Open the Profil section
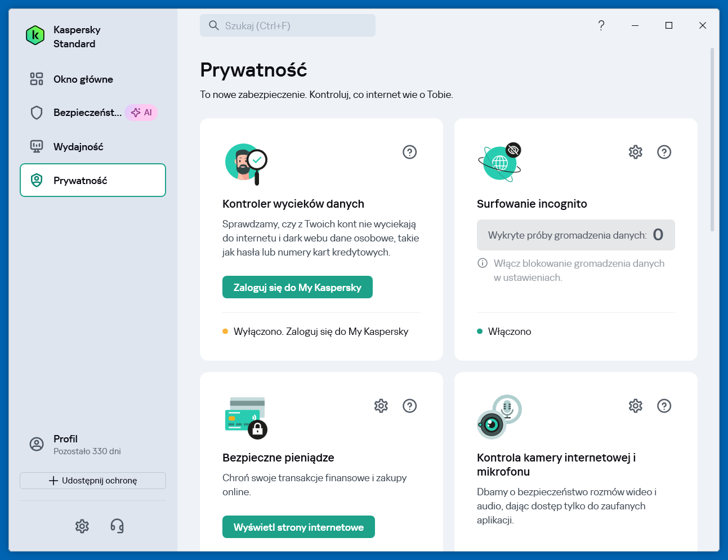Screen dimensions: 728x560 click(x=93, y=445)
